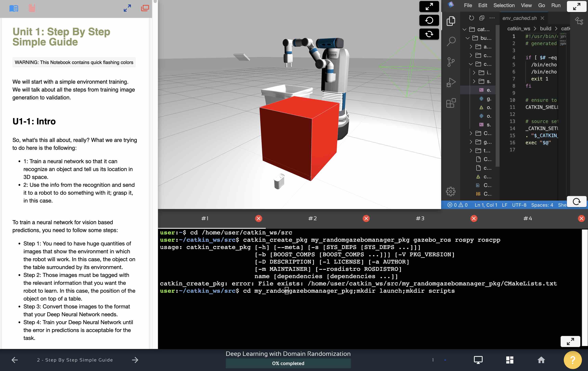The width and height of the screenshot is (588, 371).
Task: Open the Manage gear icon
Action: click(451, 192)
